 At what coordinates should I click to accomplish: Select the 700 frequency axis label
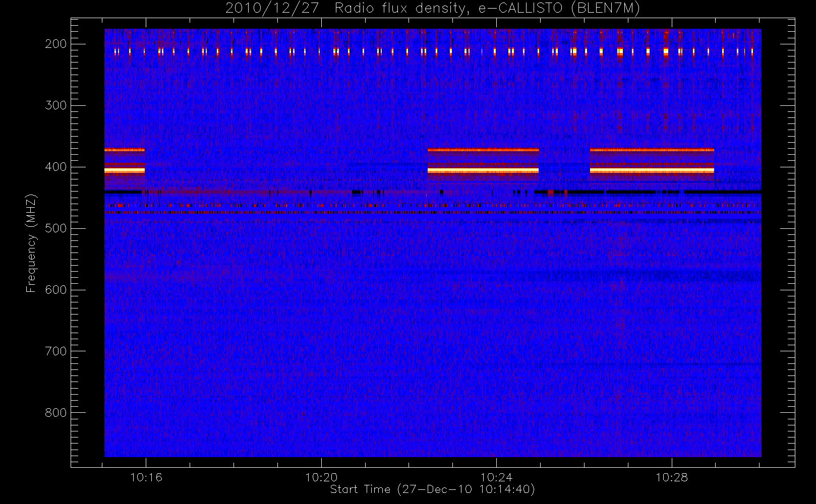pos(55,351)
